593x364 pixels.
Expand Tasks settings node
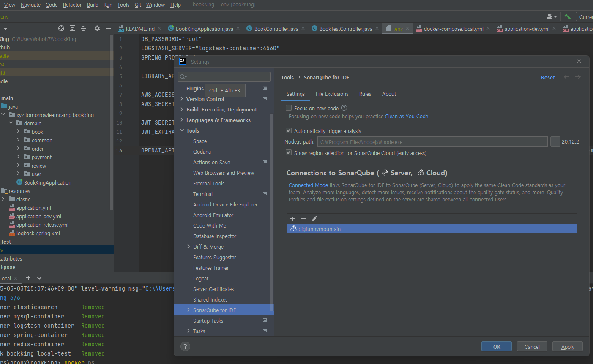pyautogui.click(x=189, y=331)
